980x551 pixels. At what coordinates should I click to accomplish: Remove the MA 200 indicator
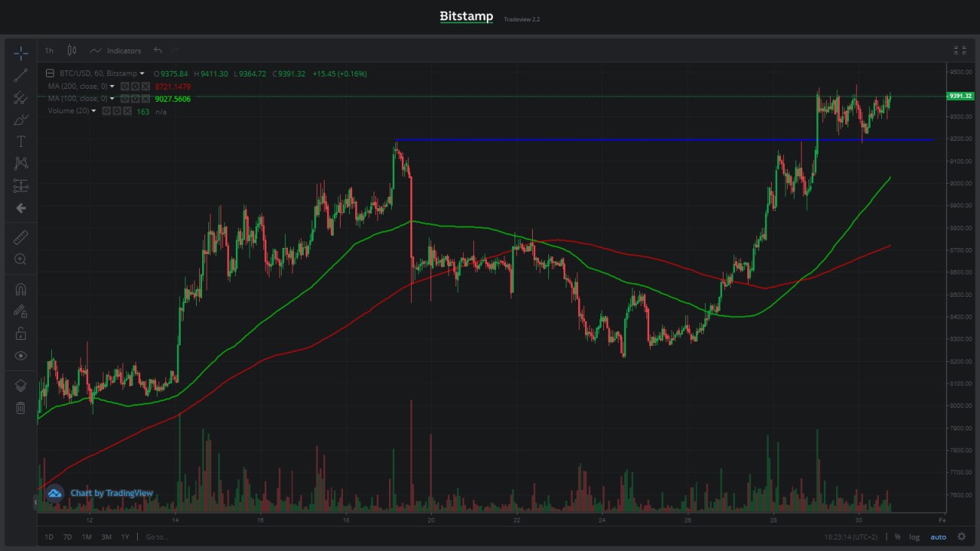144,86
